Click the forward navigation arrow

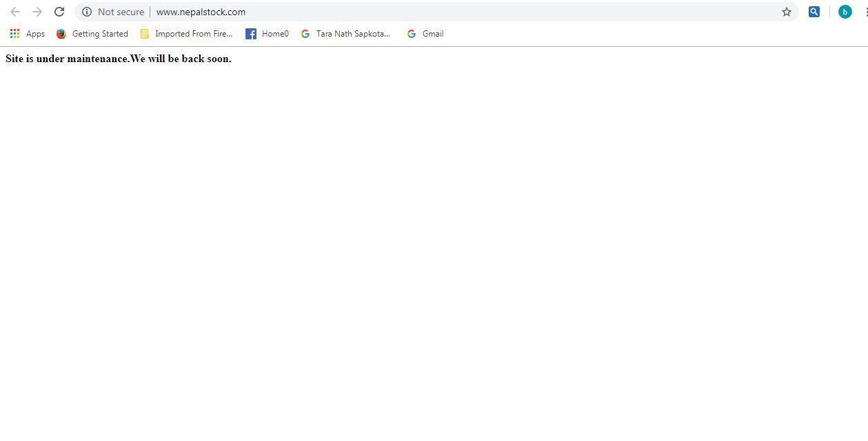pos(37,12)
